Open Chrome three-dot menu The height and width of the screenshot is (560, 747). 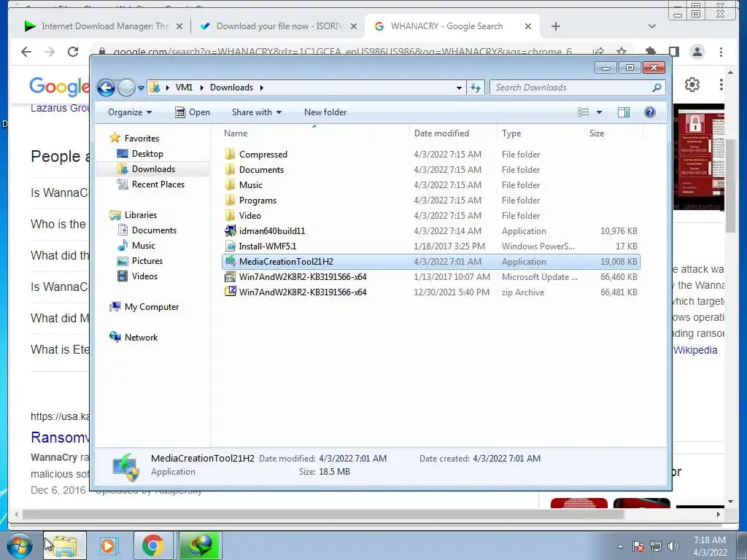click(721, 52)
